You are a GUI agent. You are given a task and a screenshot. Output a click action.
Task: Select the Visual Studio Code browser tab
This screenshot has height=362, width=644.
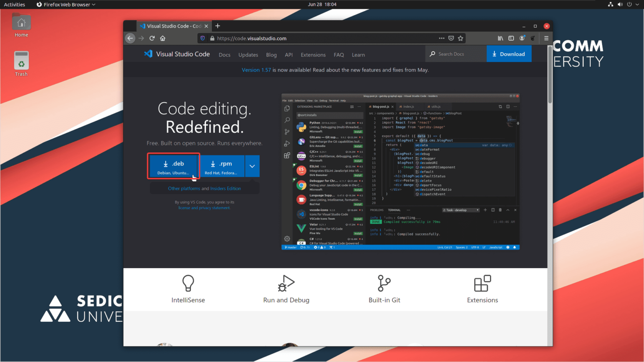[174, 26]
